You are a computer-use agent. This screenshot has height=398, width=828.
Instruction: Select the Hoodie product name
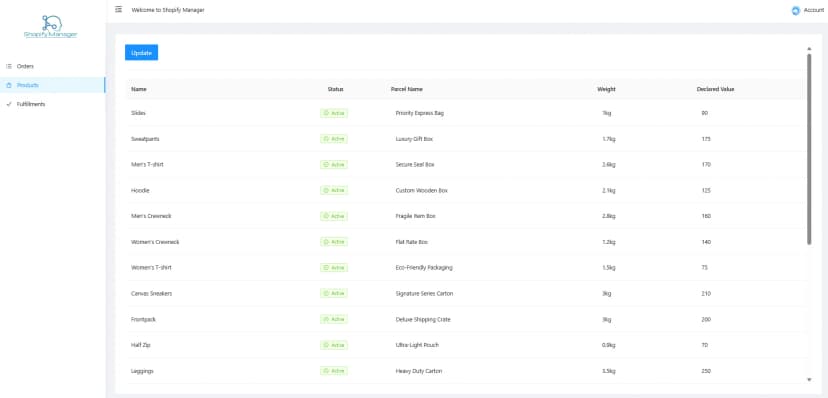click(x=140, y=190)
